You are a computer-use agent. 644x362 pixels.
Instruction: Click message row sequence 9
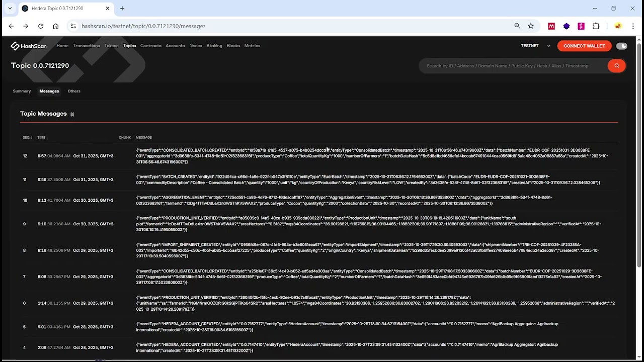pos(319,224)
